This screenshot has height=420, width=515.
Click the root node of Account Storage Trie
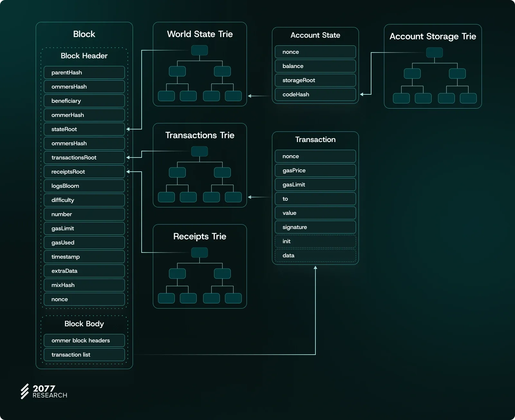[434, 52]
